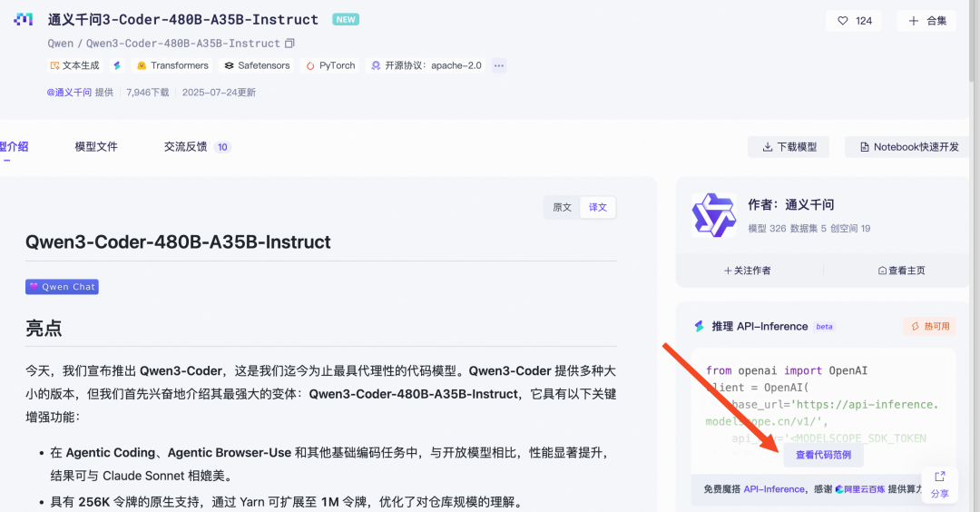The image size is (980, 512).
Task: Click the 文本生成 tag
Action: pos(75,65)
